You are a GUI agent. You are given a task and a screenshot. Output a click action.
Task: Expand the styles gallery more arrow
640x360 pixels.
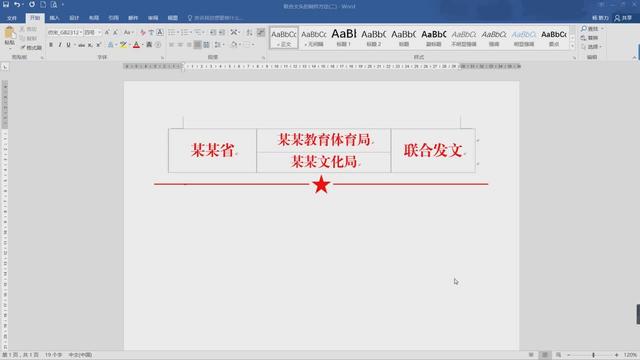[572, 46]
